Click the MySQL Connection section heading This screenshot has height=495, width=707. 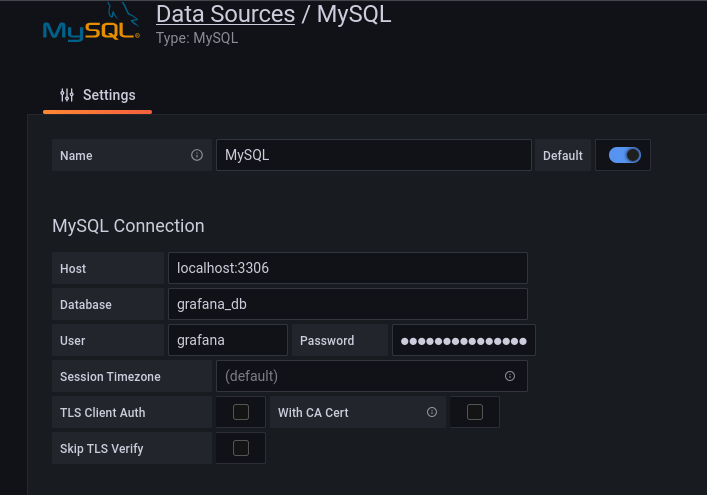128,226
